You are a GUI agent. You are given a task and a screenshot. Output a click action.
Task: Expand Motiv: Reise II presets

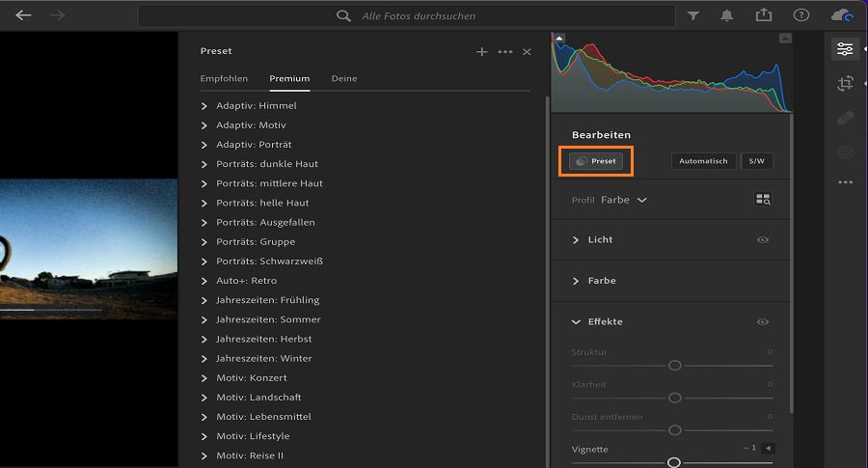tap(203, 455)
